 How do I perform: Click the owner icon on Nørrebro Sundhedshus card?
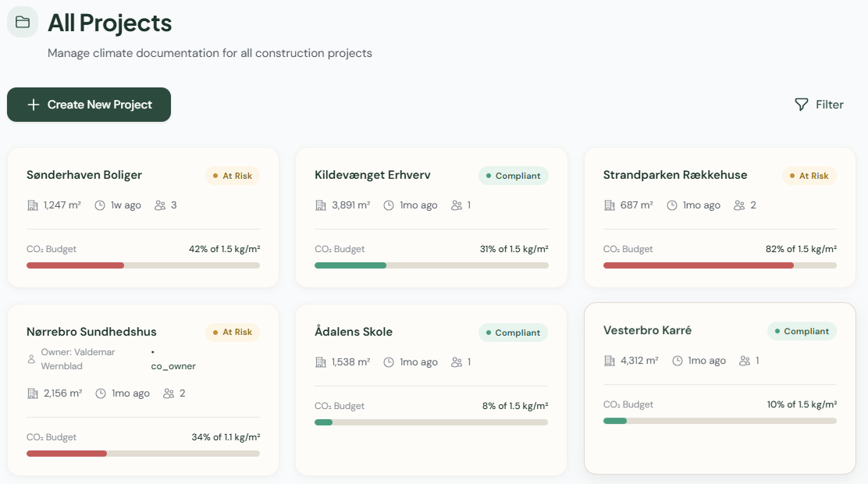(32, 358)
